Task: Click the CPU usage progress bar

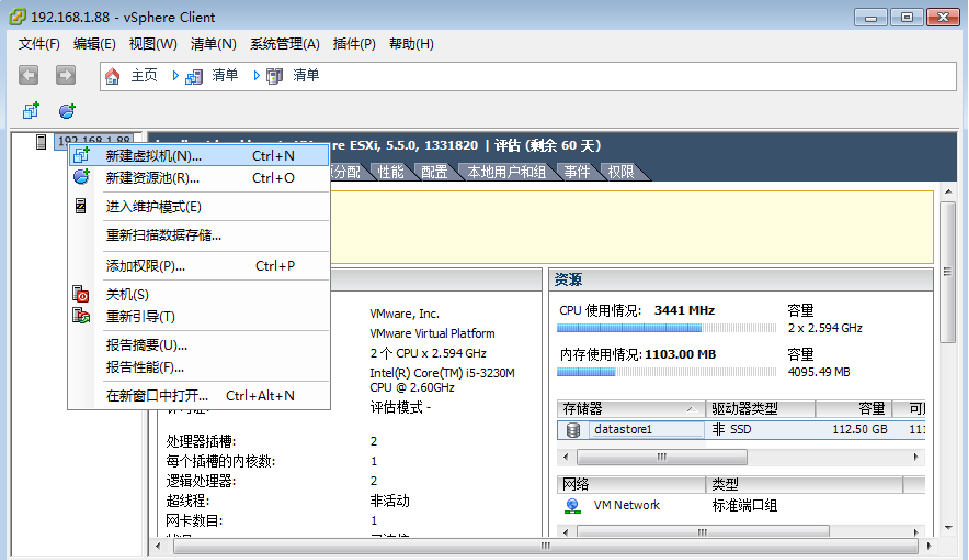Action: (666, 328)
